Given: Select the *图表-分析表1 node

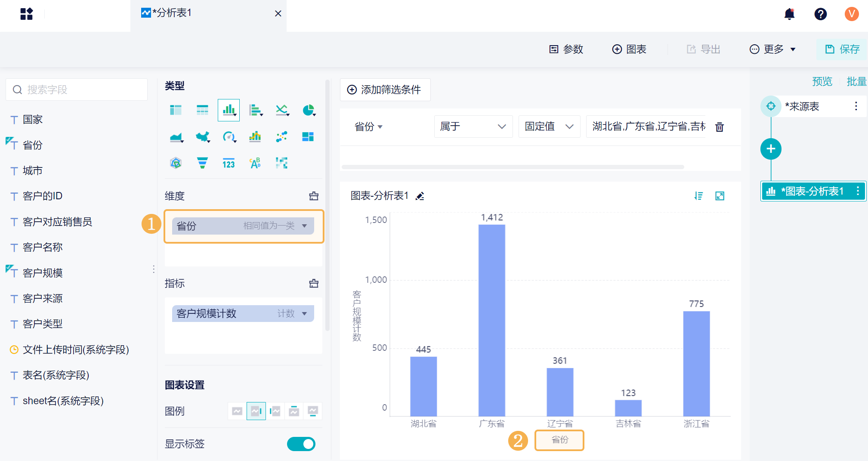Looking at the screenshot, I should [813, 191].
